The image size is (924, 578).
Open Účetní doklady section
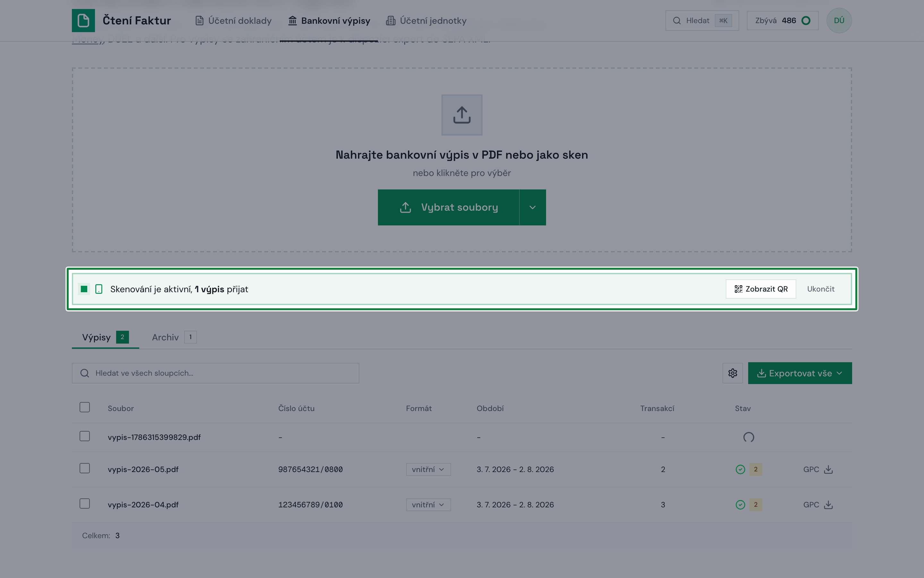click(x=233, y=21)
